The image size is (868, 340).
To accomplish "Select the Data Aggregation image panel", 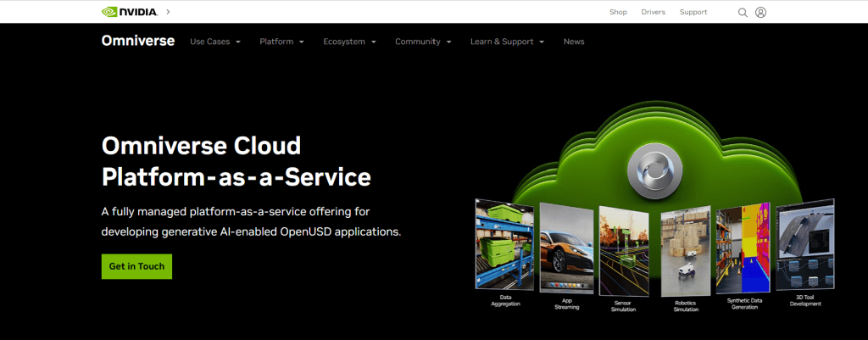I will 504,248.
